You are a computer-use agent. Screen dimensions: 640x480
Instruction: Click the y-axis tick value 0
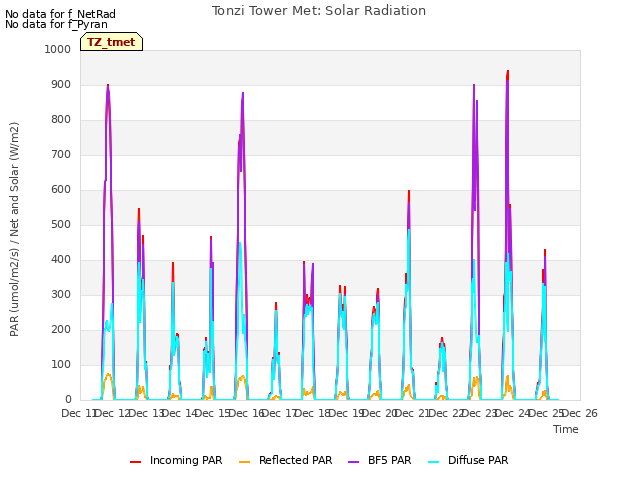[x=68, y=400]
